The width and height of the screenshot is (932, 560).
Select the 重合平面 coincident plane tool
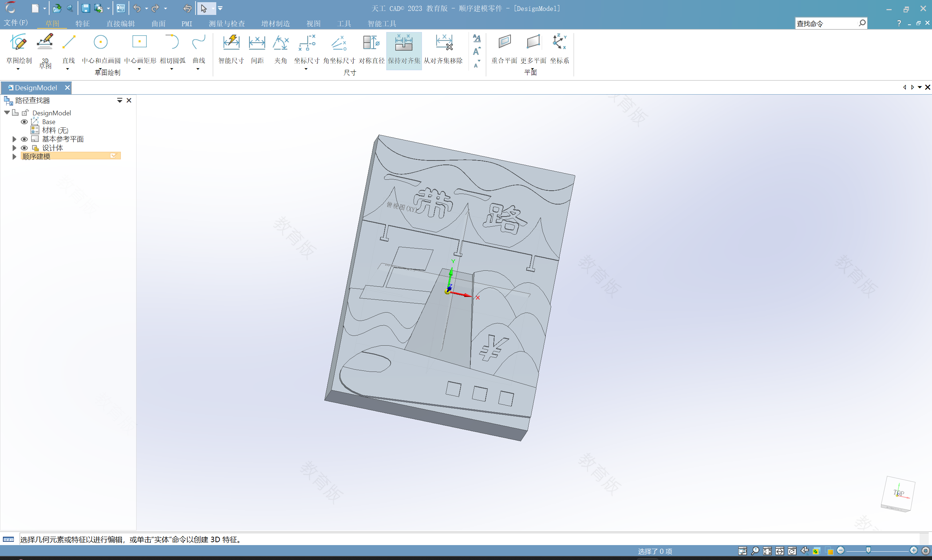coord(504,49)
